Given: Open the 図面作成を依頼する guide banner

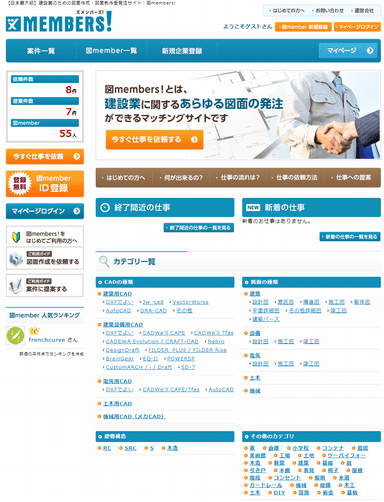Looking at the screenshot, I should (45, 258).
